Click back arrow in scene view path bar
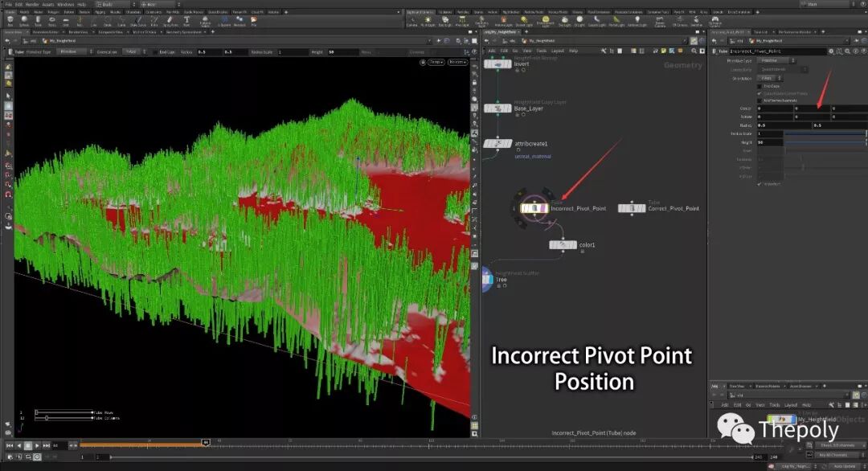The height and width of the screenshot is (471, 868). tap(9, 40)
